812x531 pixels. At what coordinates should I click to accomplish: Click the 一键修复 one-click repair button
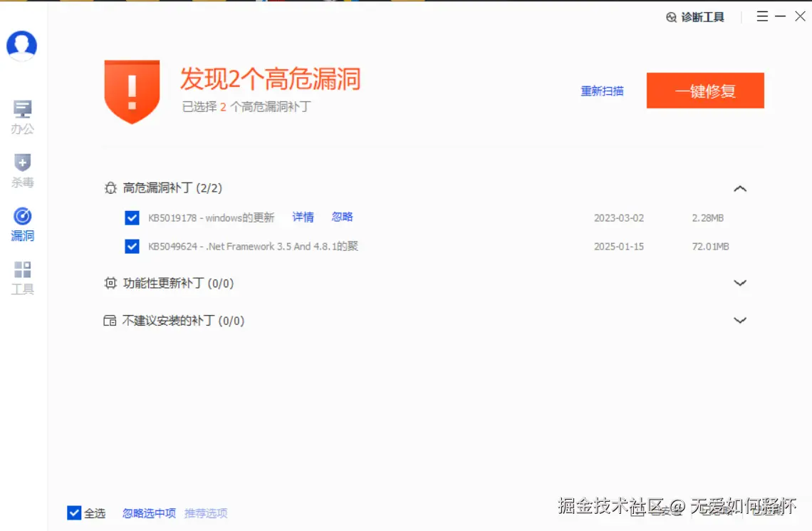click(x=705, y=91)
